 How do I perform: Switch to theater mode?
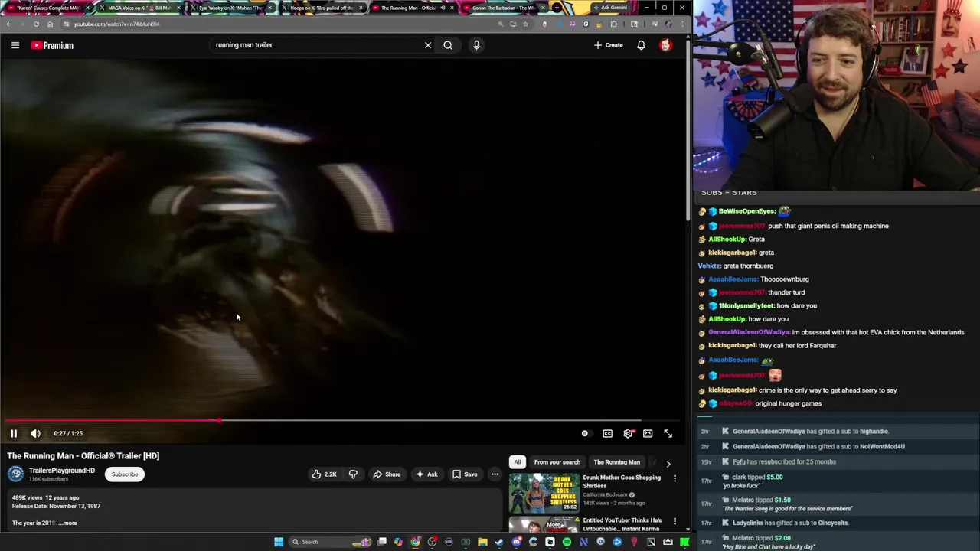(648, 433)
